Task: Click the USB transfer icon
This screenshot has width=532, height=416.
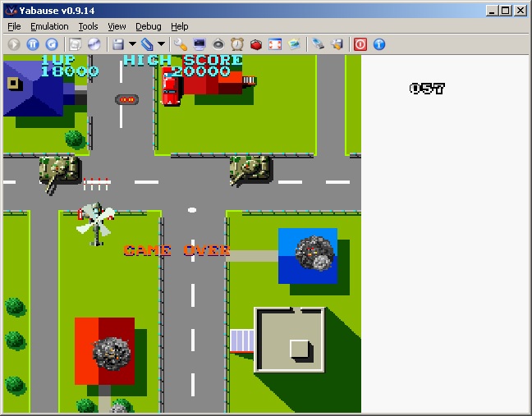Action: (x=318, y=44)
